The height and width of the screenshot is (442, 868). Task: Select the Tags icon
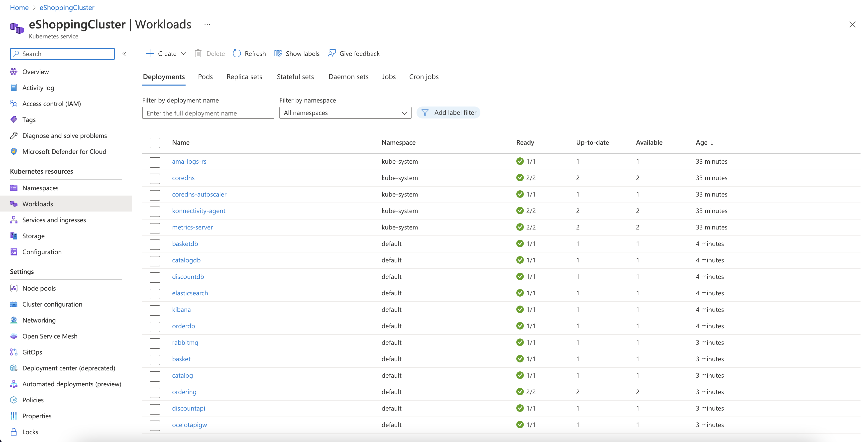pyautogui.click(x=13, y=119)
